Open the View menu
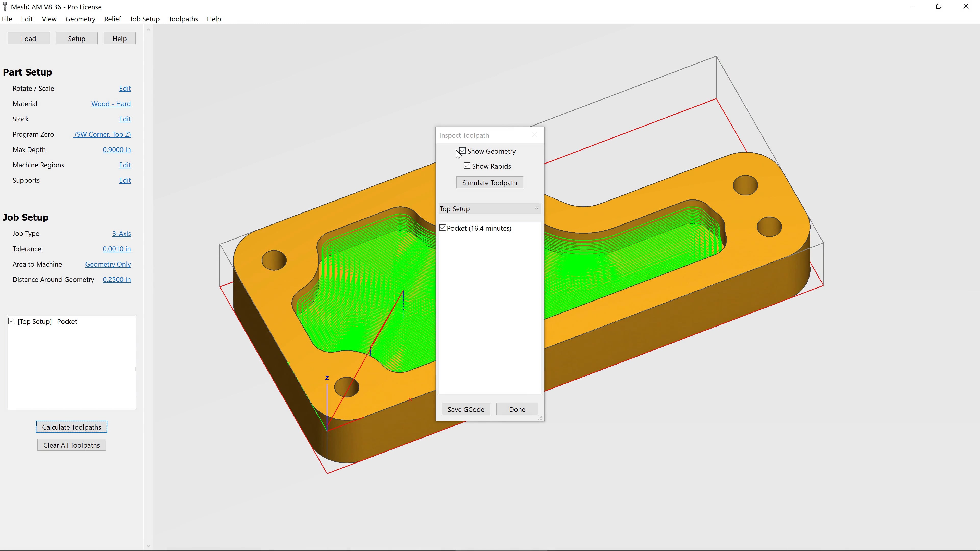Viewport: 980px width, 551px height. 49,19
